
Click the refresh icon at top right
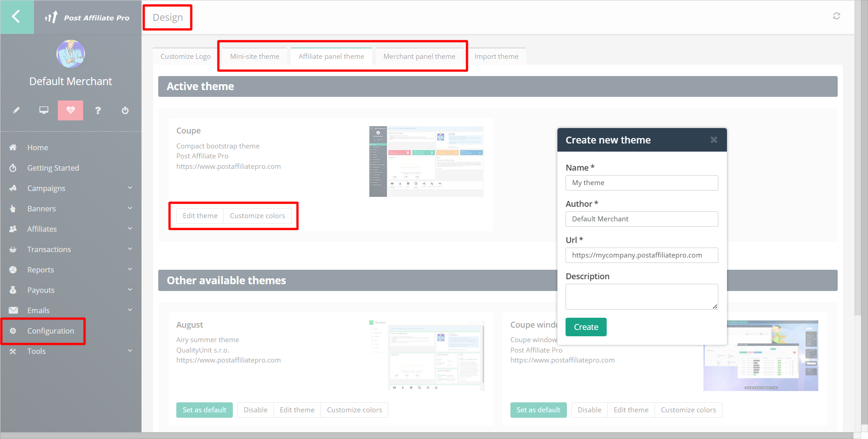(836, 16)
